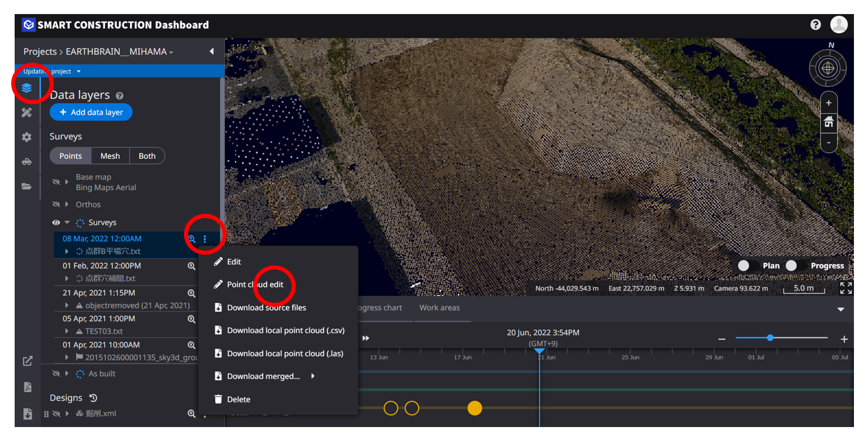Switch to the Work areas tab
Screen dimensions: 868x437
[x=439, y=308]
